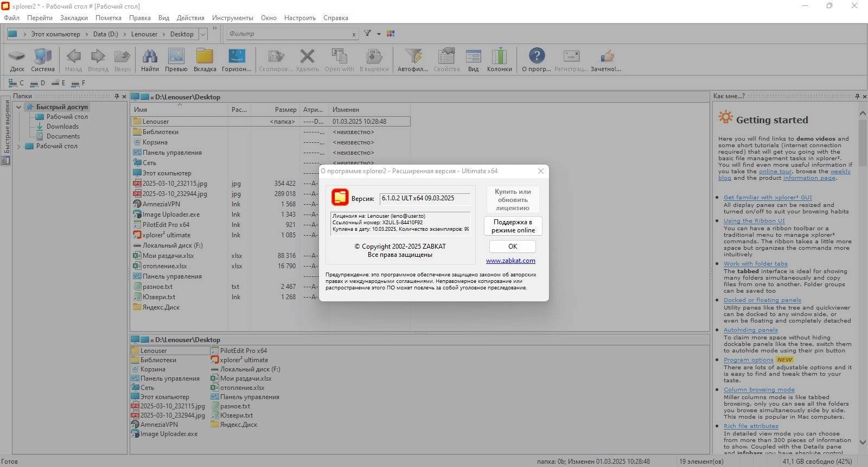
Task: Collapse the Быстрый доступ tree node
Action: pos(19,107)
